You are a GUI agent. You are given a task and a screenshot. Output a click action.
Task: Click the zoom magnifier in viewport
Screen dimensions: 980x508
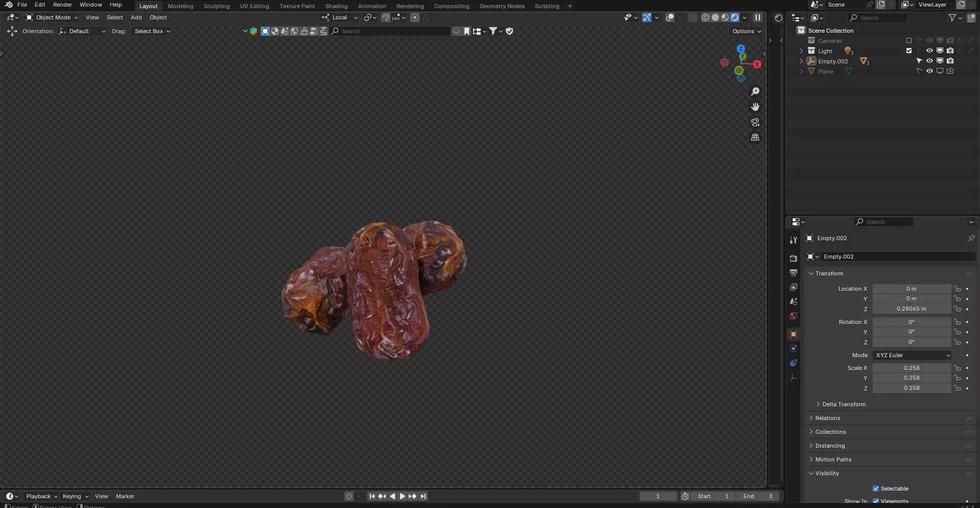coord(755,91)
